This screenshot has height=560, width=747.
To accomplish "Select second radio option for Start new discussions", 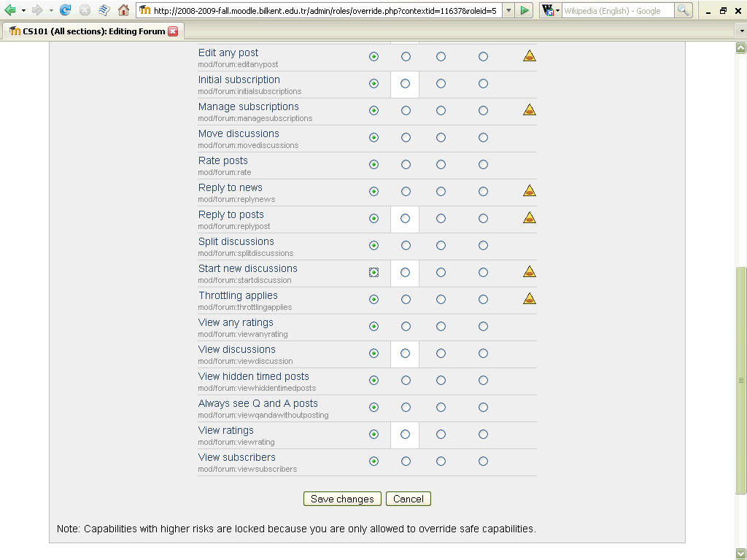I will pyautogui.click(x=405, y=273).
